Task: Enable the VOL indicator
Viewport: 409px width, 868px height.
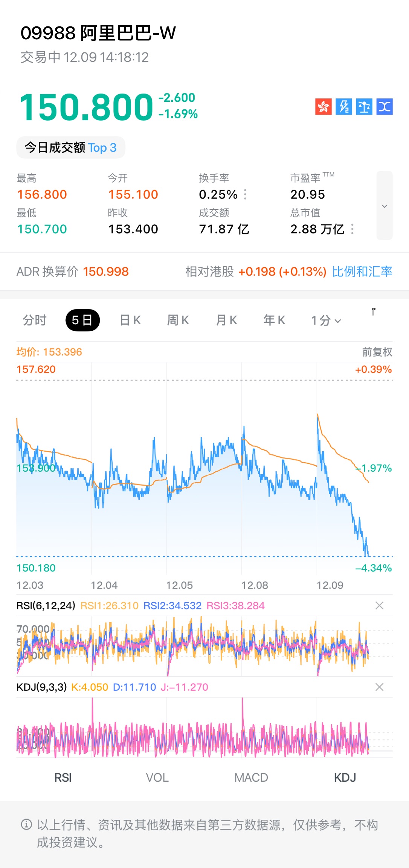Action: [x=157, y=778]
